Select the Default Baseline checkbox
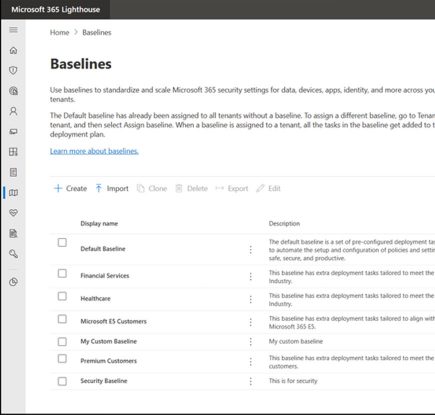Viewport: 435px width, 415px height. tap(62, 242)
